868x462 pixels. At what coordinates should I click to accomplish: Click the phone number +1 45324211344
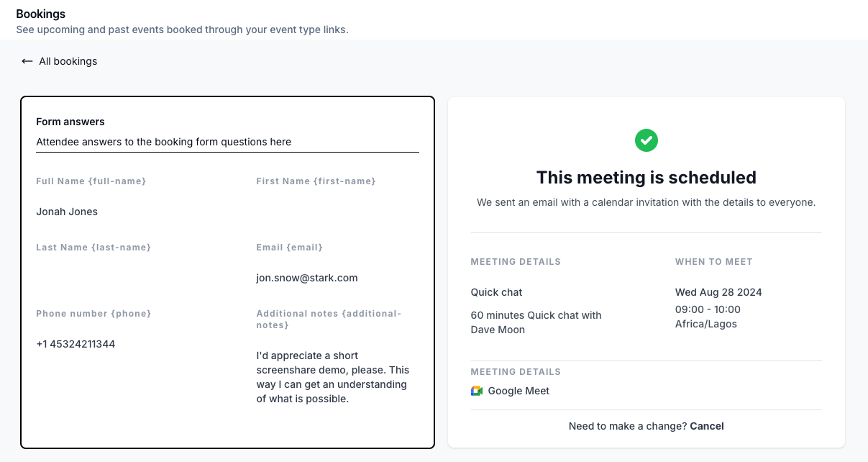[76, 344]
